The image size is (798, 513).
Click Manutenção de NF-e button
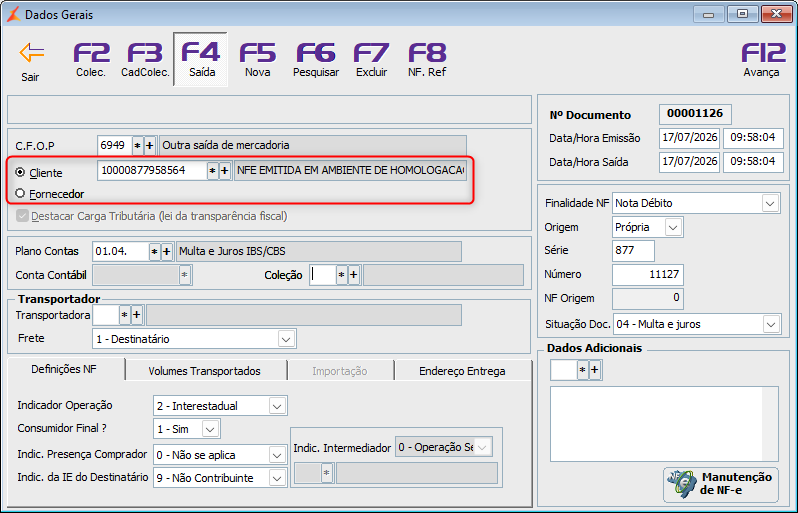[x=721, y=484]
